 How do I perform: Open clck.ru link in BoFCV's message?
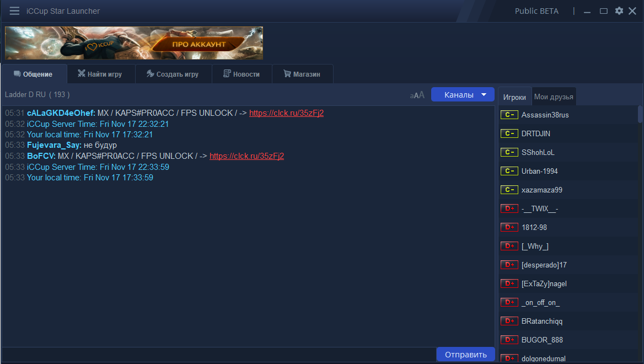[x=246, y=156]
